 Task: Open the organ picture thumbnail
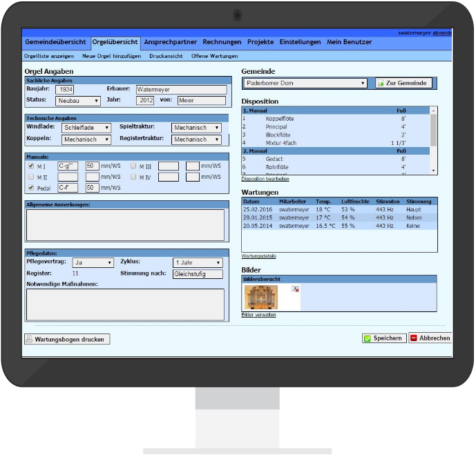(262, 298)
